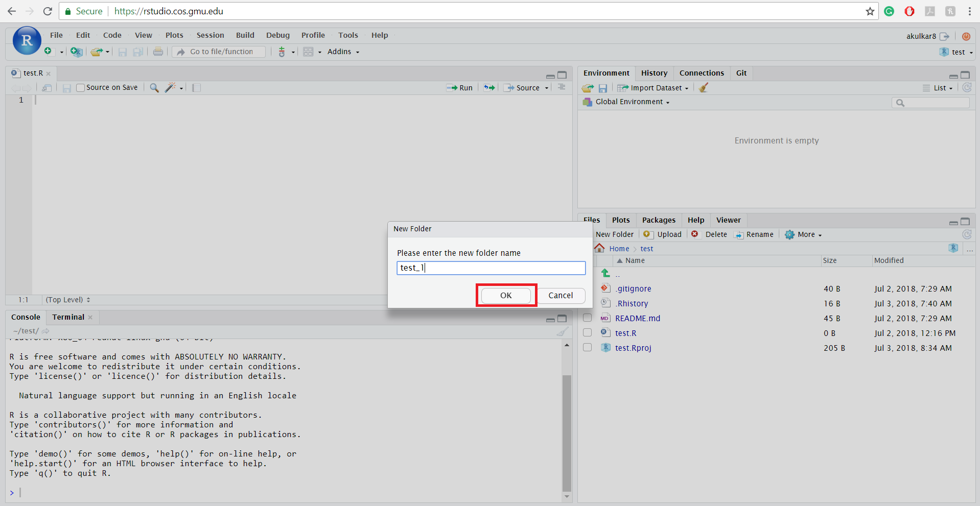Compile report notebook icon in editor
Image resolution: width=980 pixels, height=506 pixels.
(196, 88)
